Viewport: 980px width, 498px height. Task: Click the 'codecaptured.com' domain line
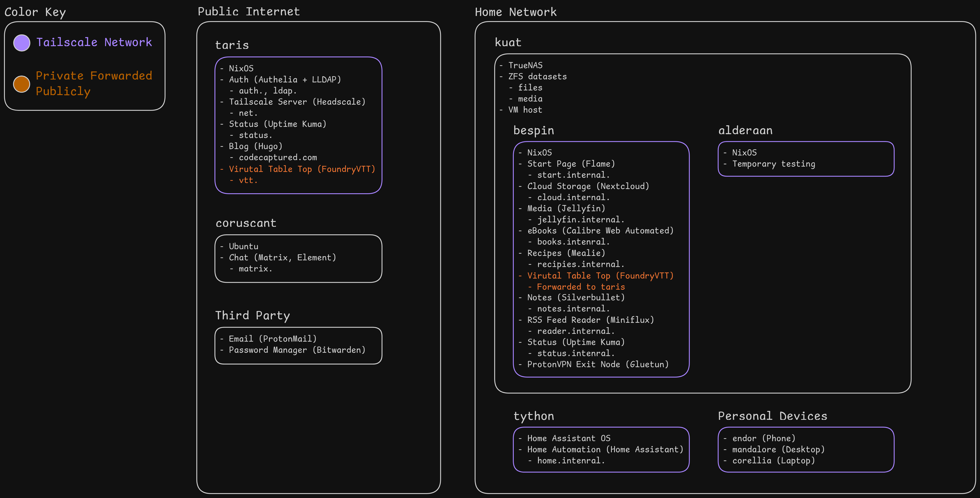pyautogui.click(x=278, y=157)
